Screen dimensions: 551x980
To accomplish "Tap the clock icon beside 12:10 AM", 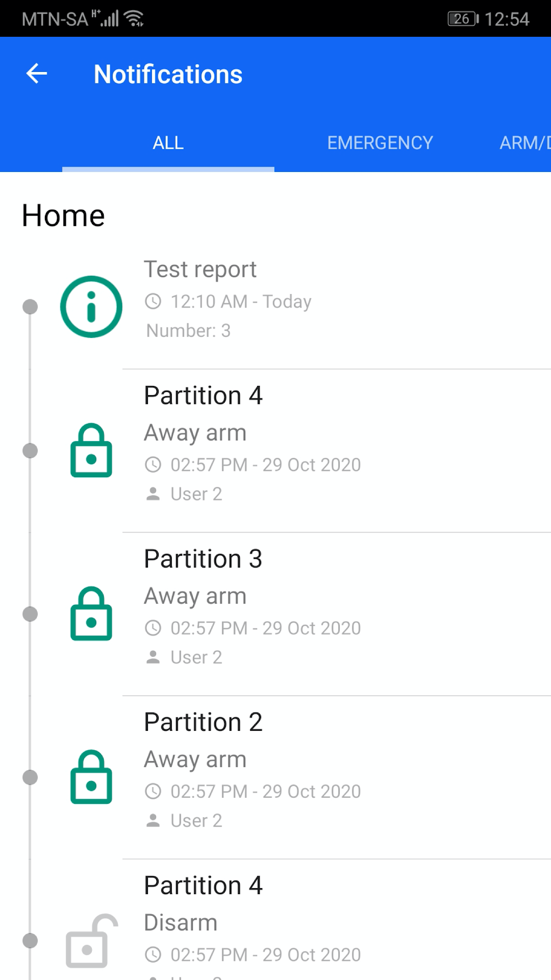I will tap(153, 302).
